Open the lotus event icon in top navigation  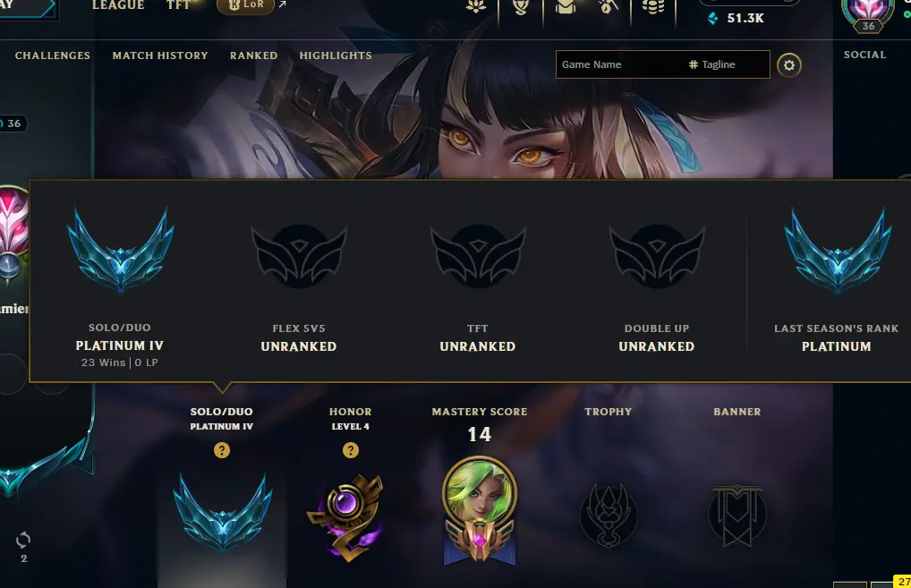click(x=476, y=7)
